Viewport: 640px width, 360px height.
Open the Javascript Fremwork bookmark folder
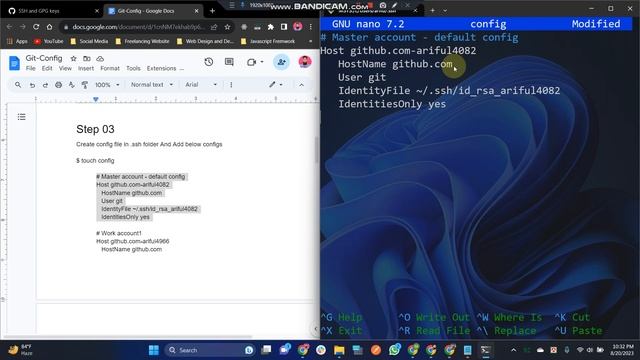point(268,41)
